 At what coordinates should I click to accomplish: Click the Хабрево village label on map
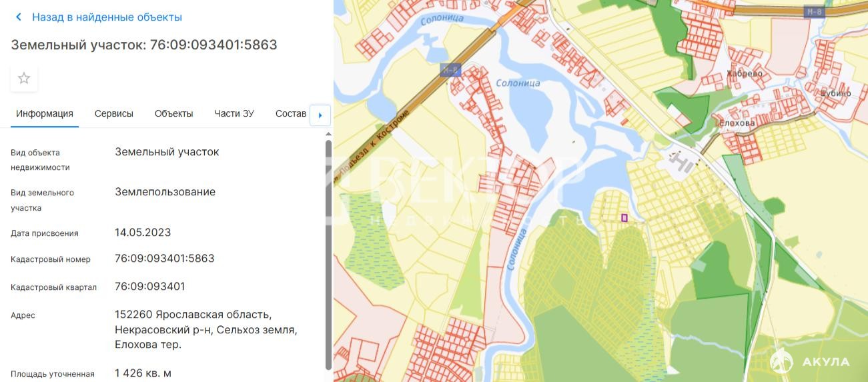[x=745, y=73]
